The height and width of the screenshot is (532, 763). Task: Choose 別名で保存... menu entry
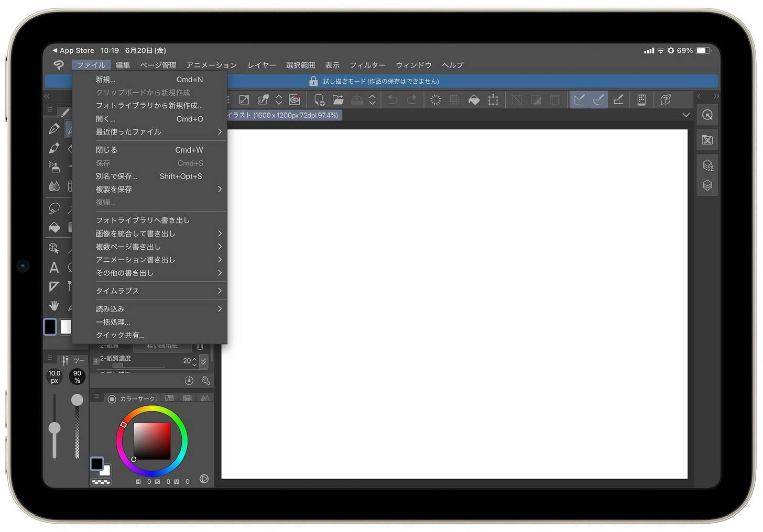tap(149, 176)
